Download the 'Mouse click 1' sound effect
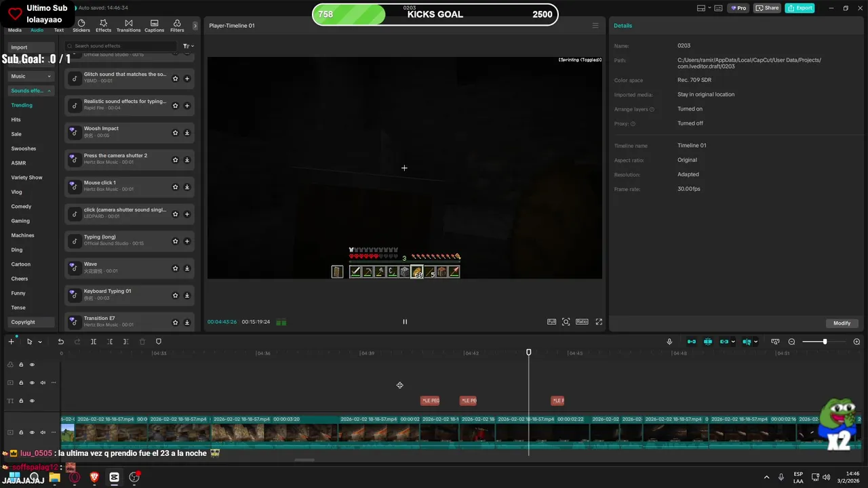Screen dimensions: 868x488 (187, 187)
